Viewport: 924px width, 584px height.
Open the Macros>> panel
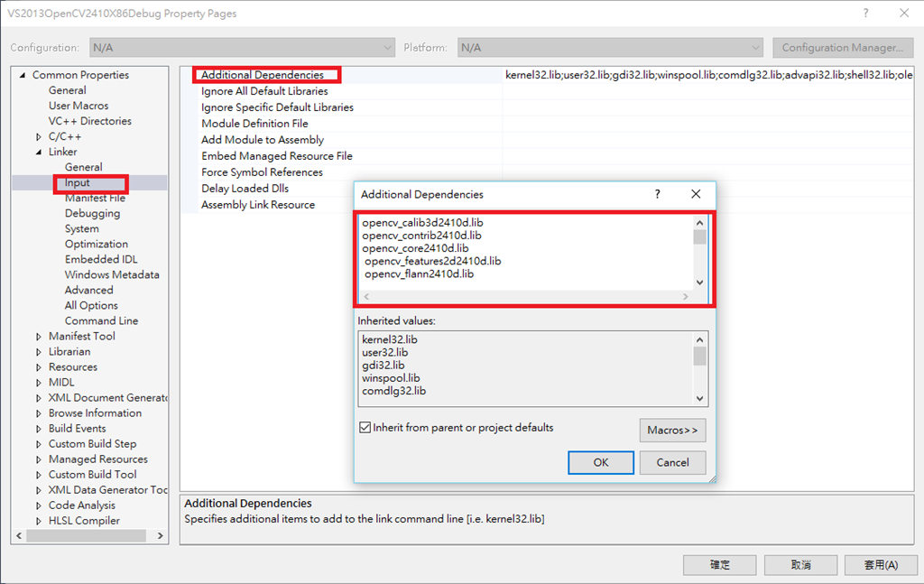coord(672,431)
